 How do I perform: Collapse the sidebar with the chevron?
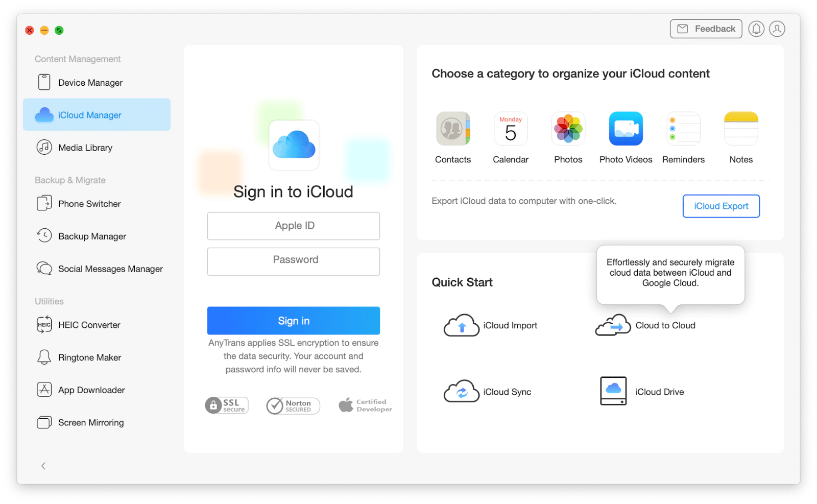coord(43,466)
